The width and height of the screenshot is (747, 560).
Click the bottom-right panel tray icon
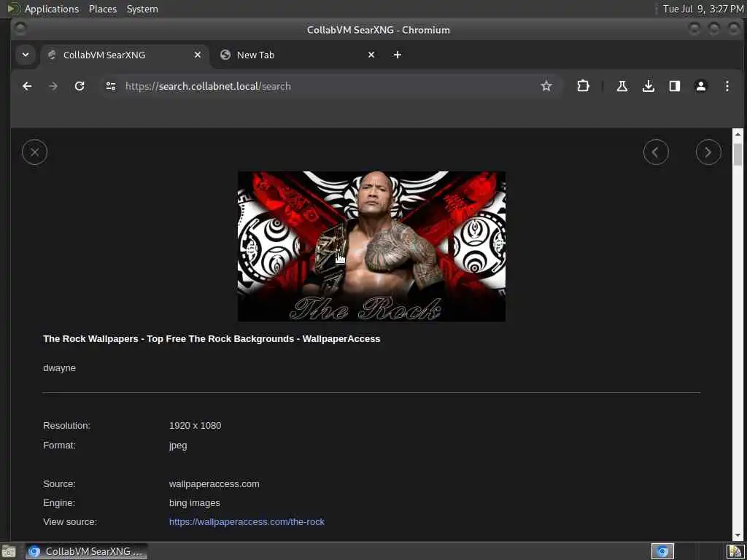(x=735, y=551)
